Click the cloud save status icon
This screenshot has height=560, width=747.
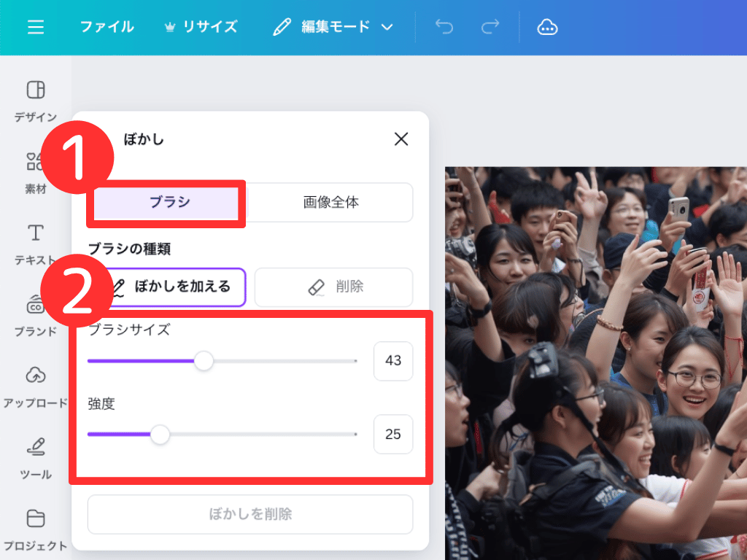(547, 28)
